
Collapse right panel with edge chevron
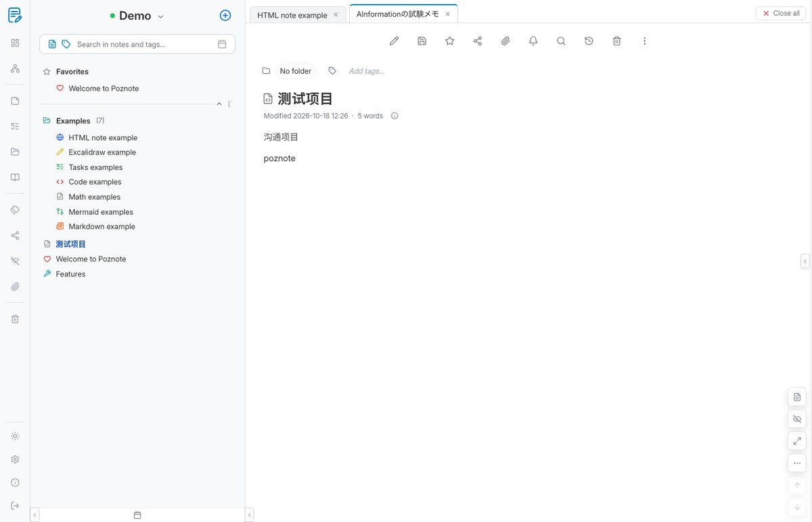[805, 261]
